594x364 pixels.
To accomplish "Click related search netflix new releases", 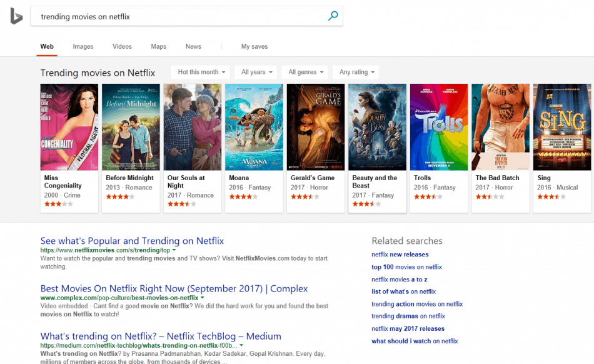I will [x=400, y=255].
